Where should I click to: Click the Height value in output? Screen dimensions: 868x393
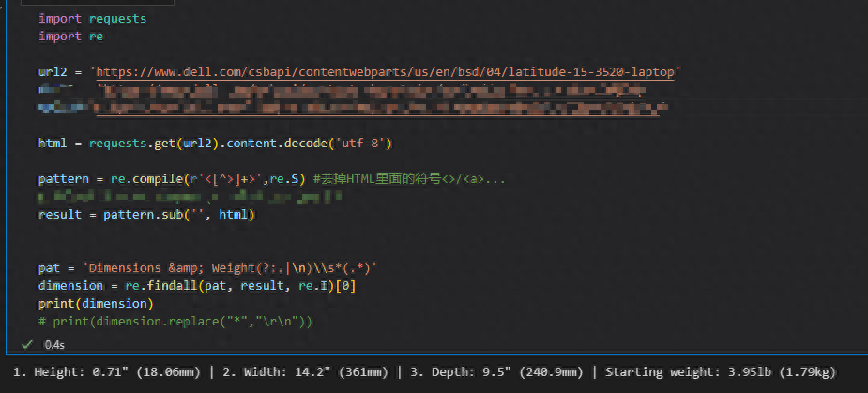point(105,372)
